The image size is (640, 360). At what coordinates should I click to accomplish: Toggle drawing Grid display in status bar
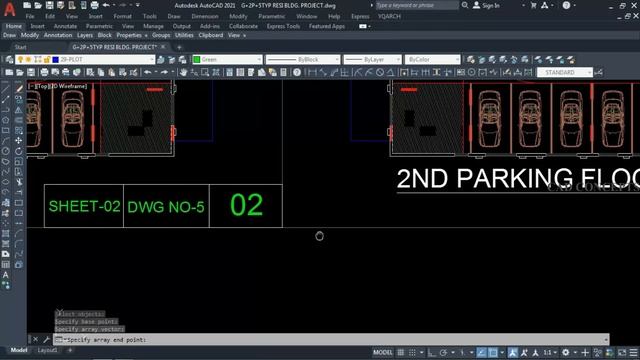(401, 352)
